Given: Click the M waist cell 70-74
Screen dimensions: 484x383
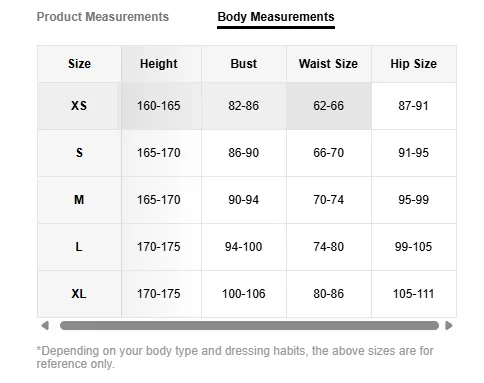Looking at the screenshot, I should [x=328, y=200].
